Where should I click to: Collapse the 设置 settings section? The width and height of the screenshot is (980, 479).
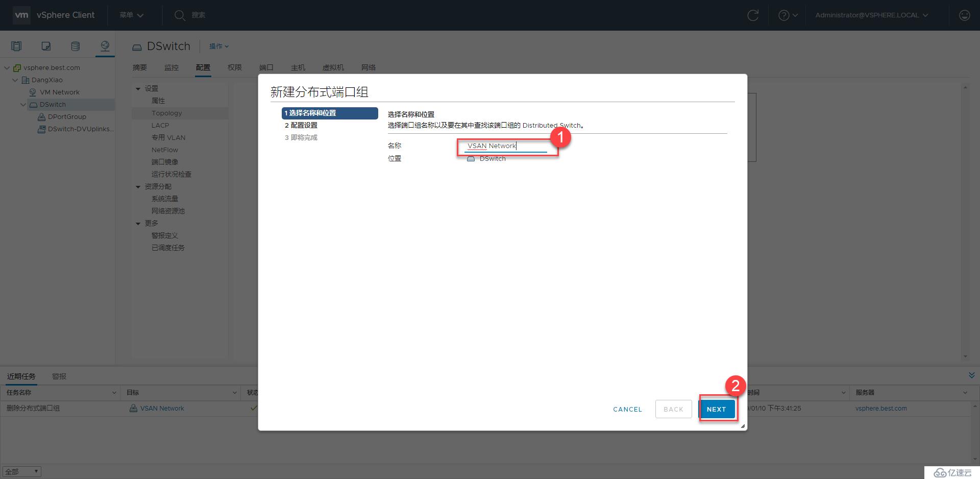point(138,89)
